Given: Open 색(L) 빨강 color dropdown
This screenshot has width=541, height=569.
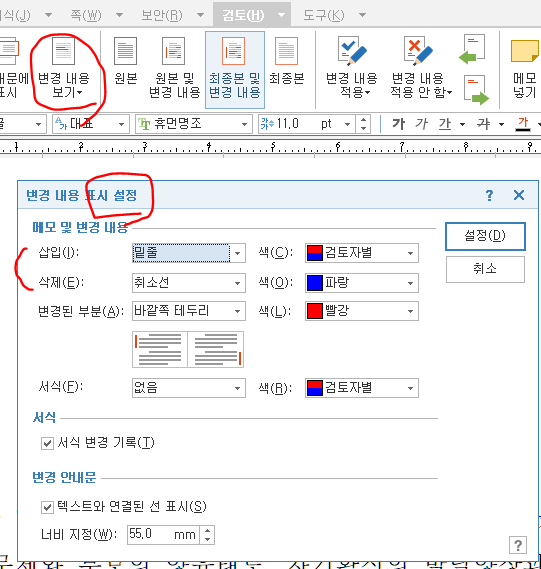Looking at the screenshot, I should click(x=362, y=311).
